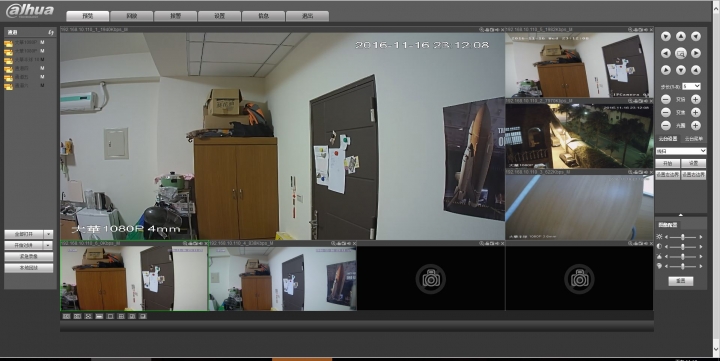Screen dimensions: 720x361
Task: Increase focus with second plus button
Action: click(x=696, y=112)
